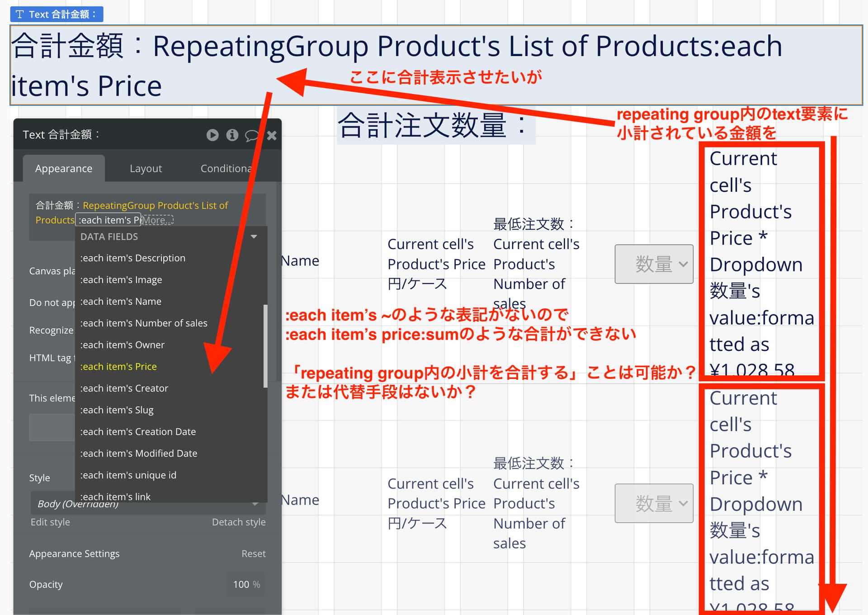The image size is (868, 615).
Task: Choose each item's Price option
Action: pyautogui.click(x=118, y=366)
